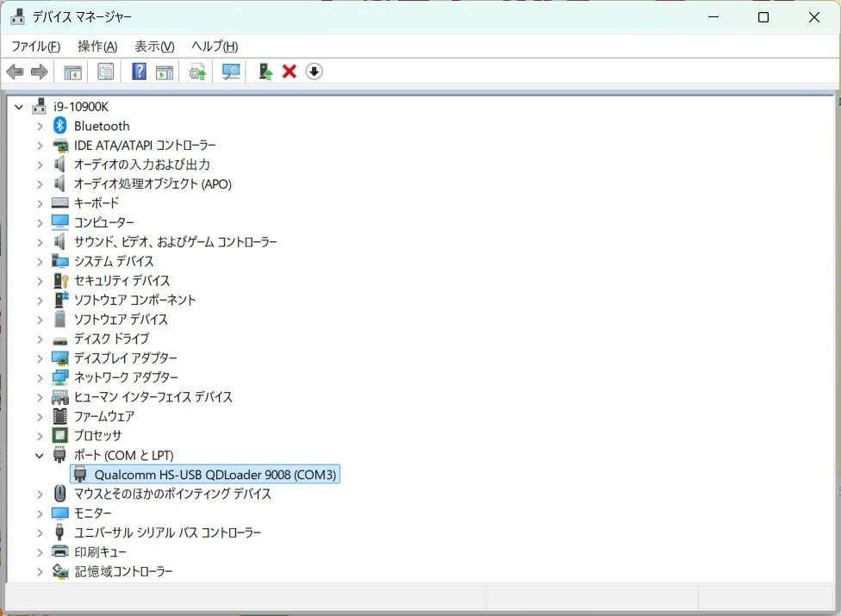Click the ディスプレイ アダプター icon
This screenshot has width=841, height=616.
60,358
